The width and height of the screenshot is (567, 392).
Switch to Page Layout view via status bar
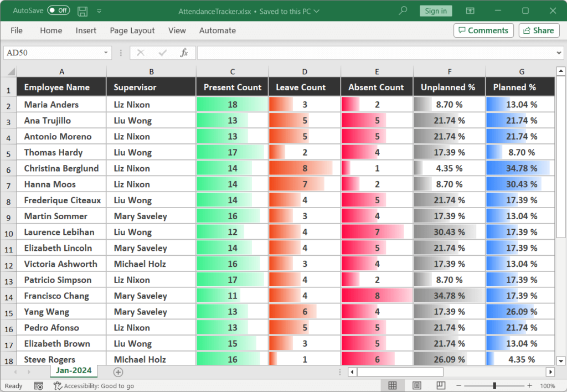(x=416, y=386)
